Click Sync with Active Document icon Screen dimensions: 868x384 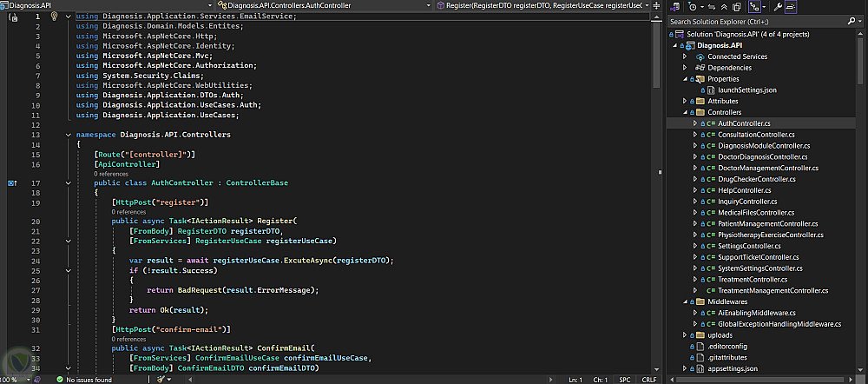coord(713,7)
